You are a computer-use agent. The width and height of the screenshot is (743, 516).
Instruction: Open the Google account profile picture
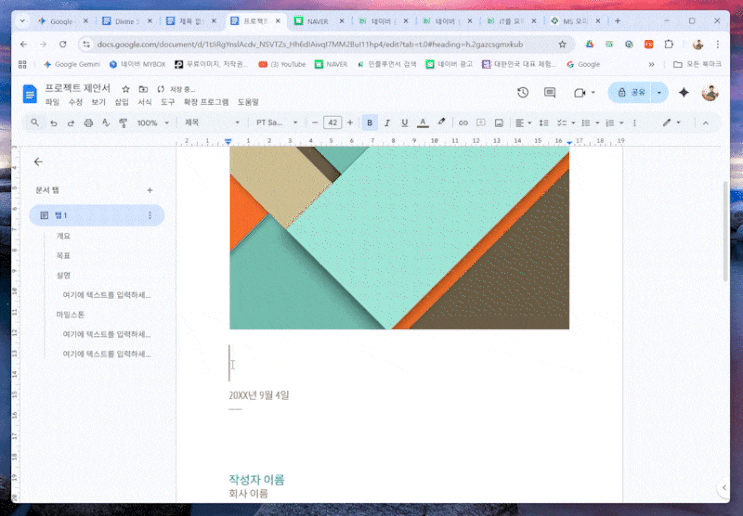point(710,92)
